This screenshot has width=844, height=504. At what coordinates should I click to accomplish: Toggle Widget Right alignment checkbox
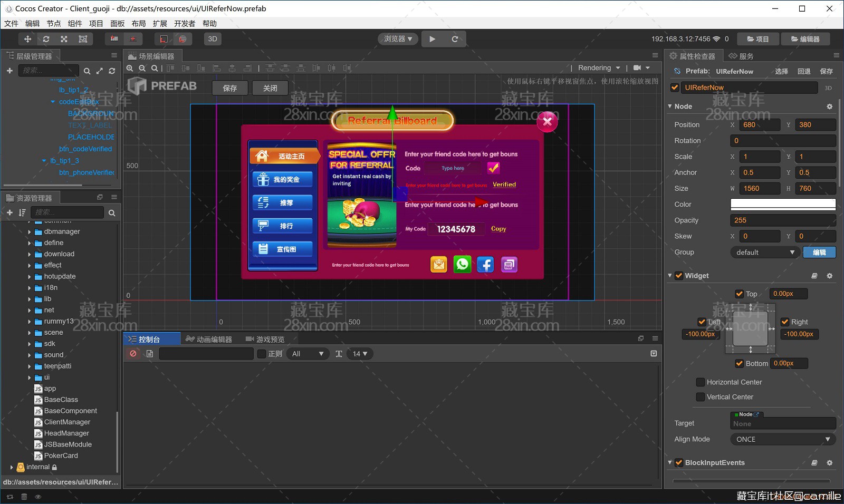pos(785,322)
